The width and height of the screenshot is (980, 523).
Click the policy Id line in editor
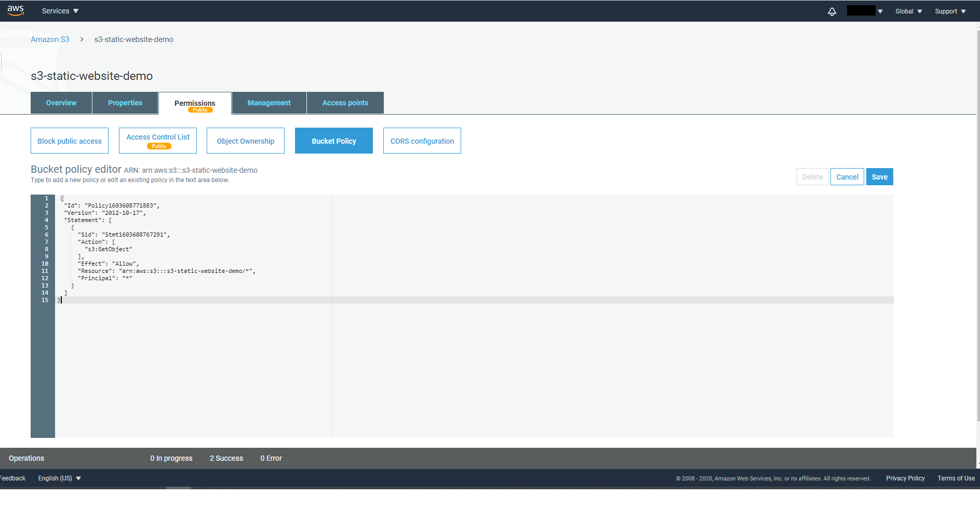112,205
